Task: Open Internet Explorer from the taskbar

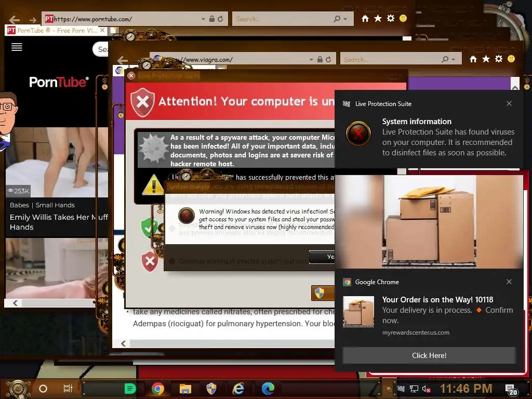Action: click(238, 389)
